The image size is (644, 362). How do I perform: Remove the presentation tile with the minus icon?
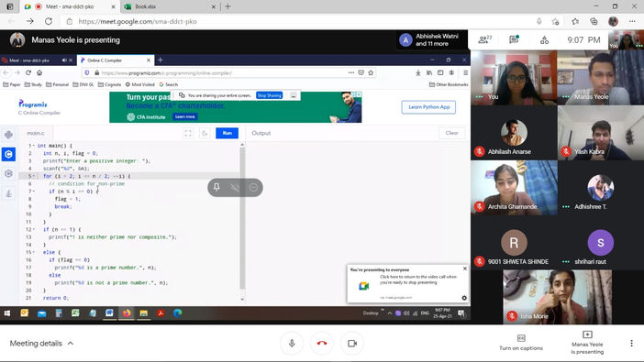[253, 188]
